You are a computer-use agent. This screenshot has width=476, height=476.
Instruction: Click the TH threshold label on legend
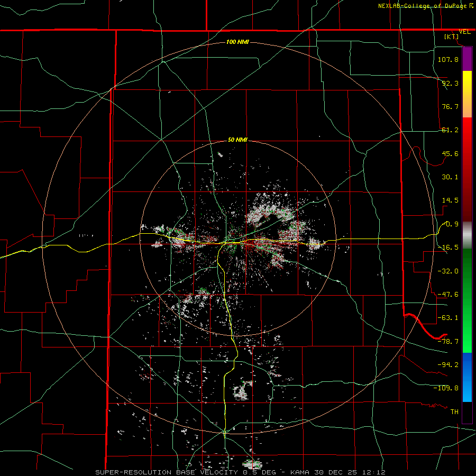tap(454, 411)
